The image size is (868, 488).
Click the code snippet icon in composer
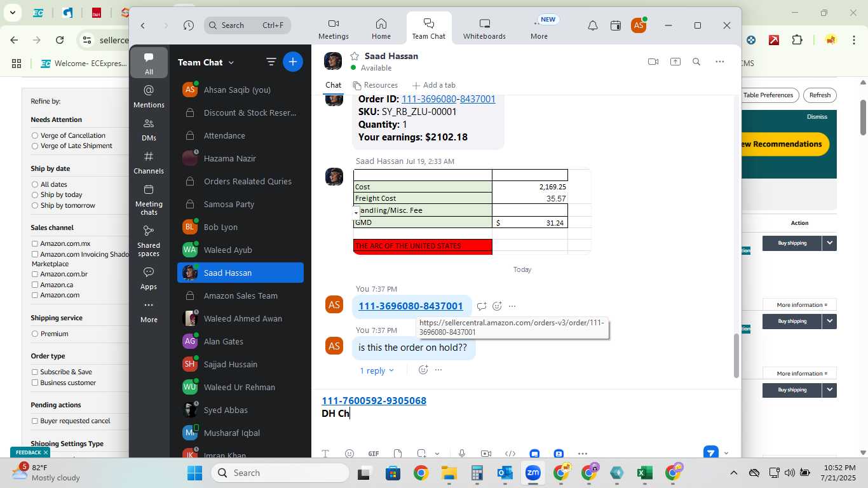510,454
